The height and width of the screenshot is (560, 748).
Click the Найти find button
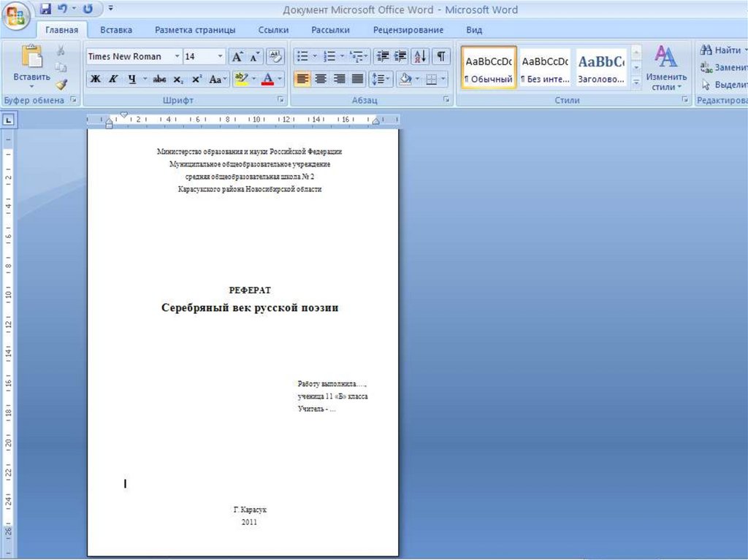tap(722, 50)
